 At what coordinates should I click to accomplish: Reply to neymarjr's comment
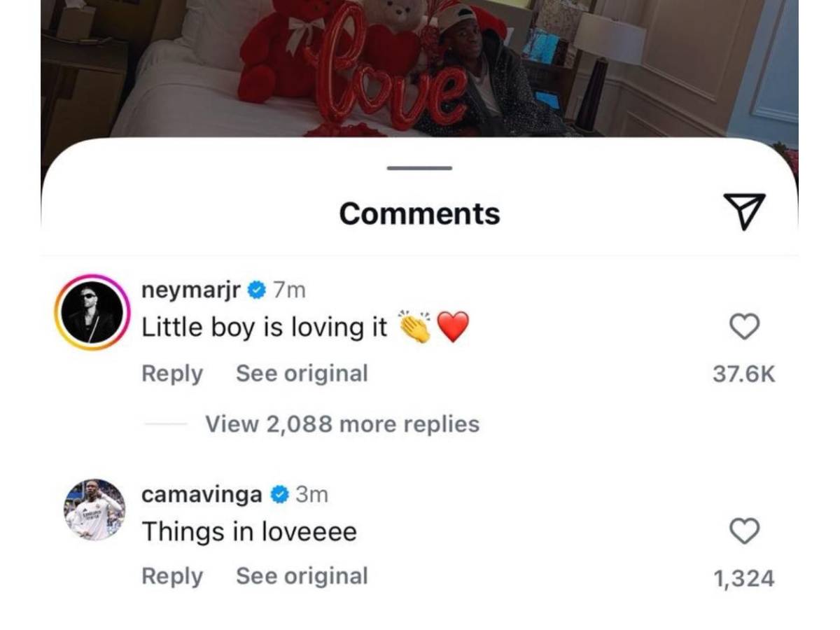click(172, 374)
